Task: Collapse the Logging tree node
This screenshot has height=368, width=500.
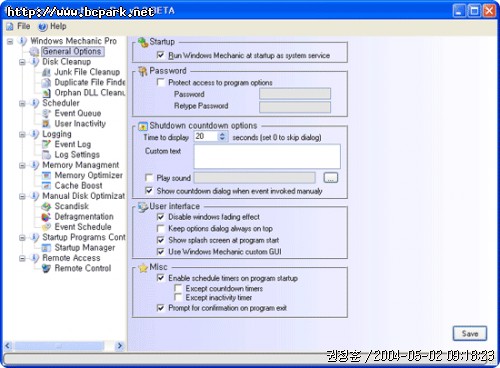Action: [22, 134]
